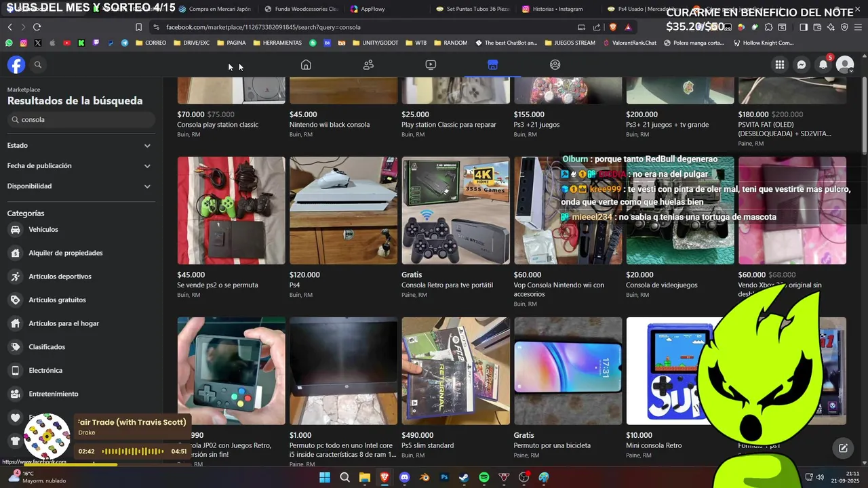The image size is (868, 488).
Task: Open Discord from the taskbar
Action: (x=405, y=477)
